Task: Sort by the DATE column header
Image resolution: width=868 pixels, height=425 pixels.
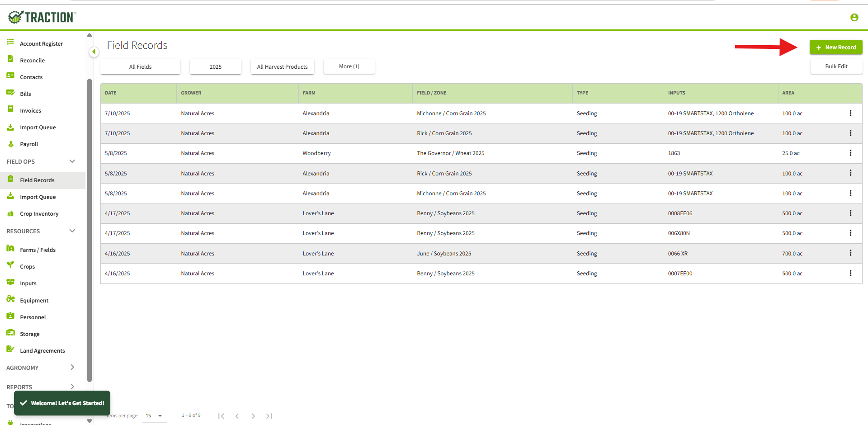Action: [x=111, y=93]
